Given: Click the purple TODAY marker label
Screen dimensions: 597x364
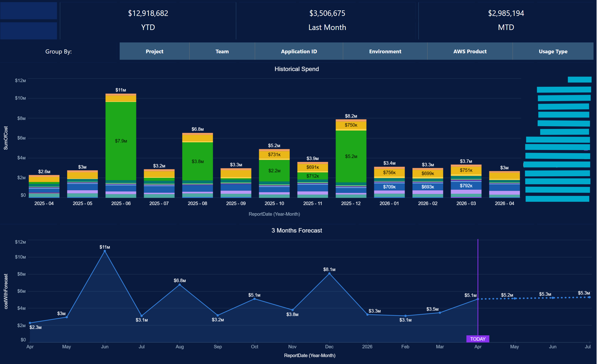Looking at the screenshot, I should 478,339.
